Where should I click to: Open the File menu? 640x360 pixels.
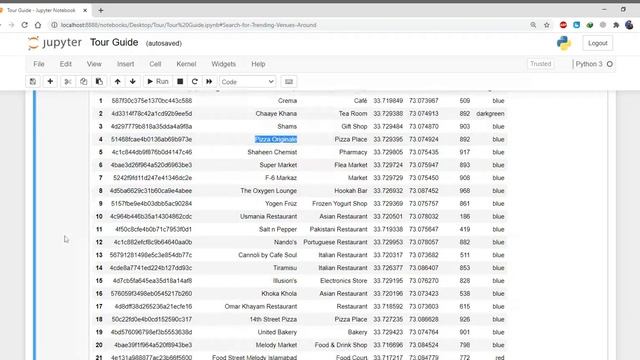click(39, 64)
